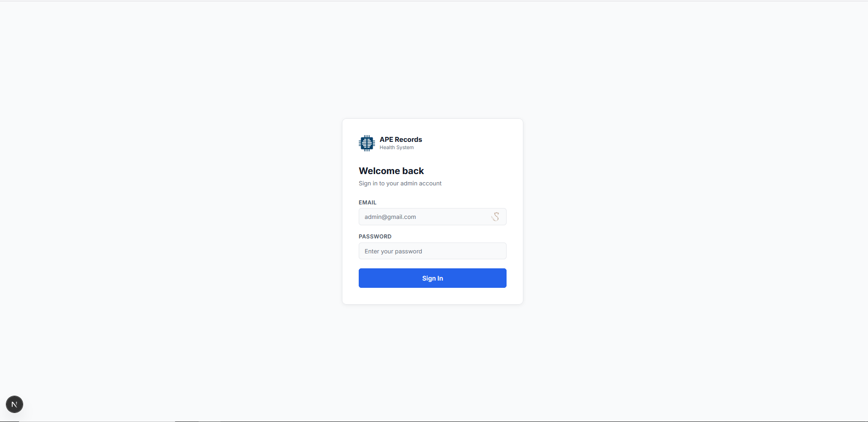Image resolution: width=868 pixels, height=422 pixels.
Task: Focus the Password input field
Action: [432, 251]
